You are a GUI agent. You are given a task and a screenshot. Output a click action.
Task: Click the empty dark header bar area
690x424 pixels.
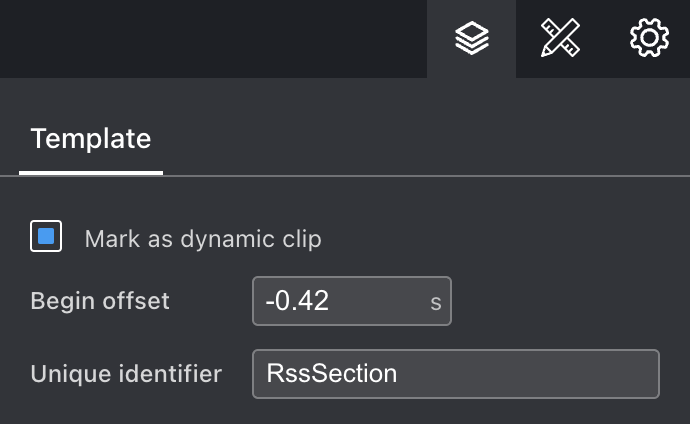pos(213,39)
